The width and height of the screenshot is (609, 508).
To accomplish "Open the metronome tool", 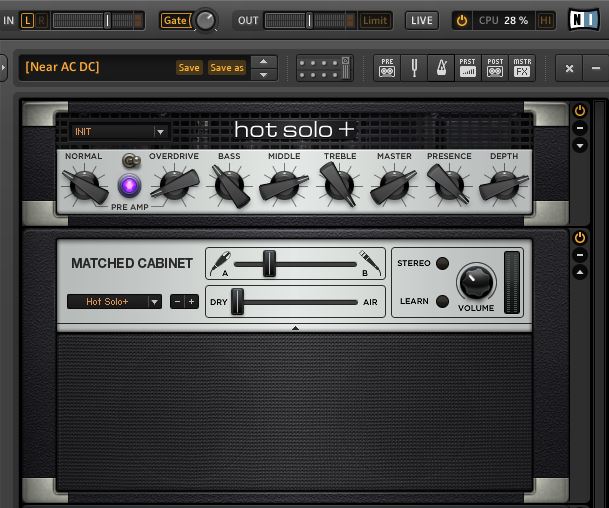I will point(441,68).
